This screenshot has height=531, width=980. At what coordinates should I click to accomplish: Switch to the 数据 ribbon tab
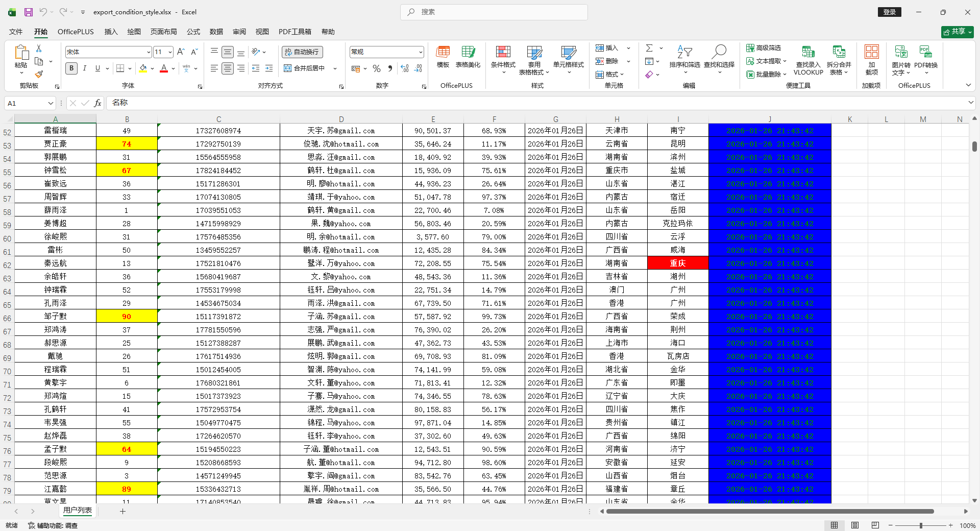216,32
